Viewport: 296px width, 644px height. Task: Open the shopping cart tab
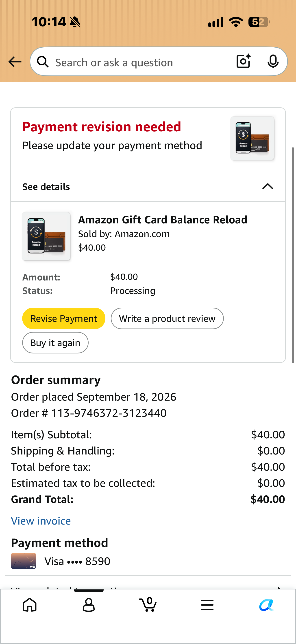[148, 604]
